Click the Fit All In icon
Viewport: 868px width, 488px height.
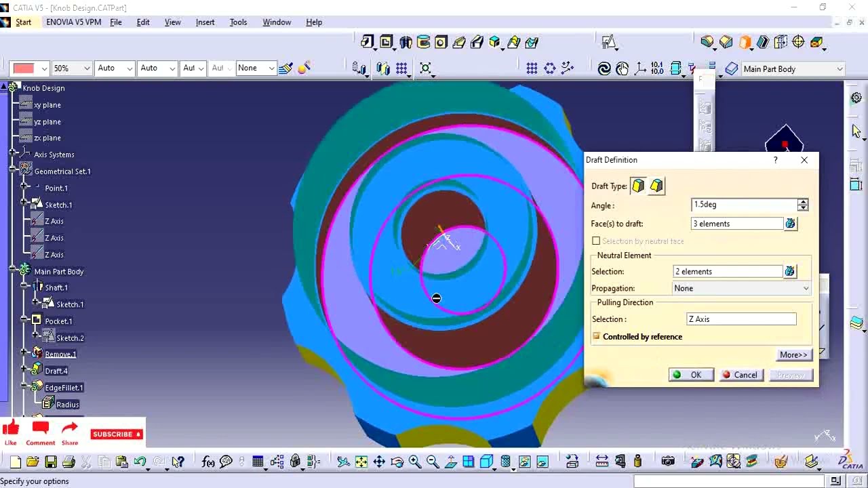click(361, 462)
